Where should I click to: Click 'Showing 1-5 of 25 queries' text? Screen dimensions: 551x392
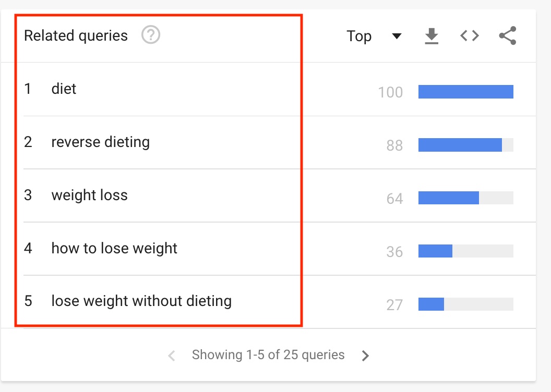[268, 355]
